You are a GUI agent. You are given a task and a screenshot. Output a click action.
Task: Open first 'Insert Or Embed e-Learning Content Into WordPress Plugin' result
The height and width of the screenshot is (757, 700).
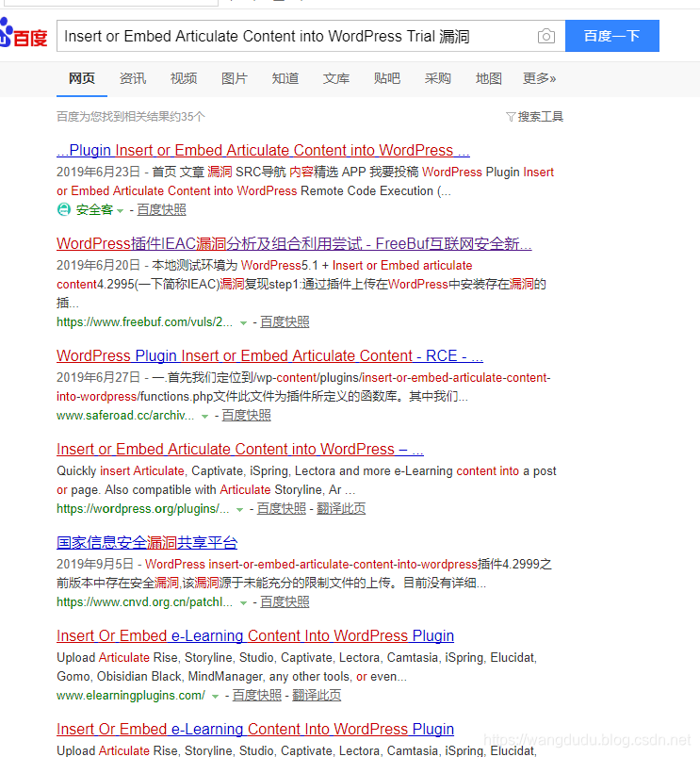tap(255, 635)
